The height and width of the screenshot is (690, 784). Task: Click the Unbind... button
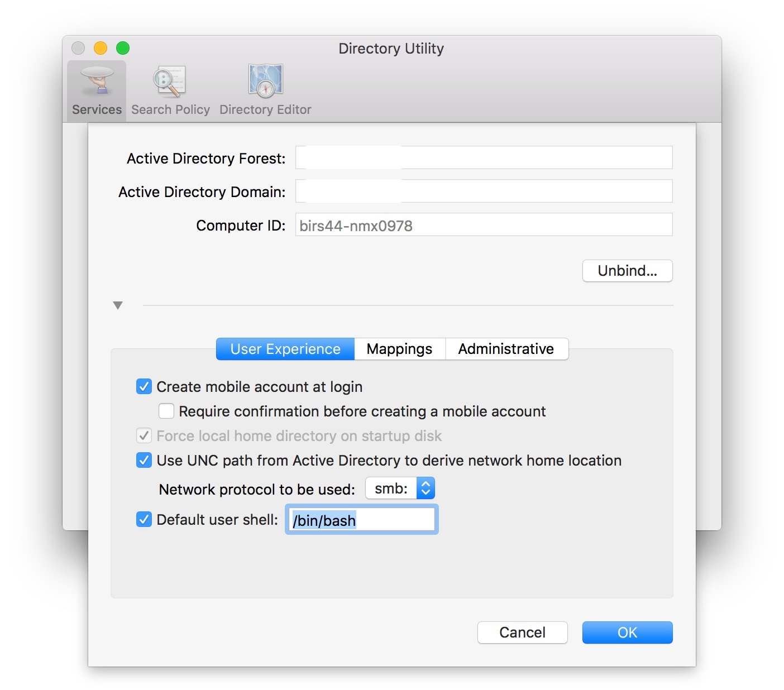(627, 271)
